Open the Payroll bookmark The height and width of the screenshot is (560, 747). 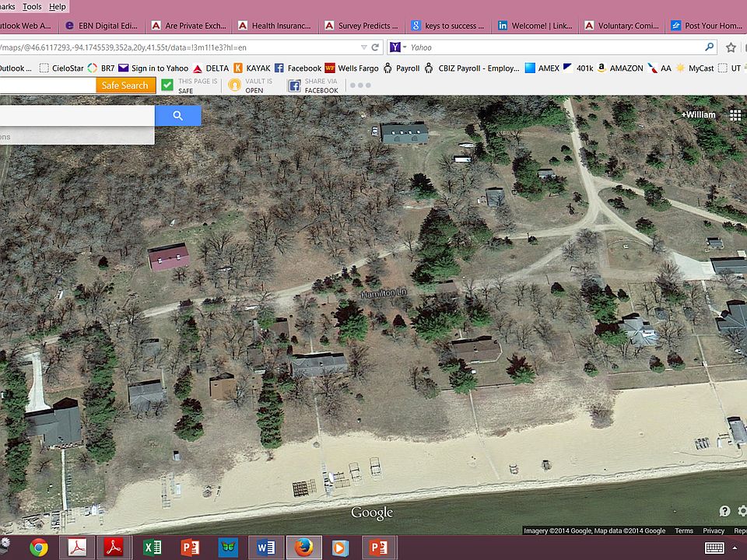(x=402, y=68)
